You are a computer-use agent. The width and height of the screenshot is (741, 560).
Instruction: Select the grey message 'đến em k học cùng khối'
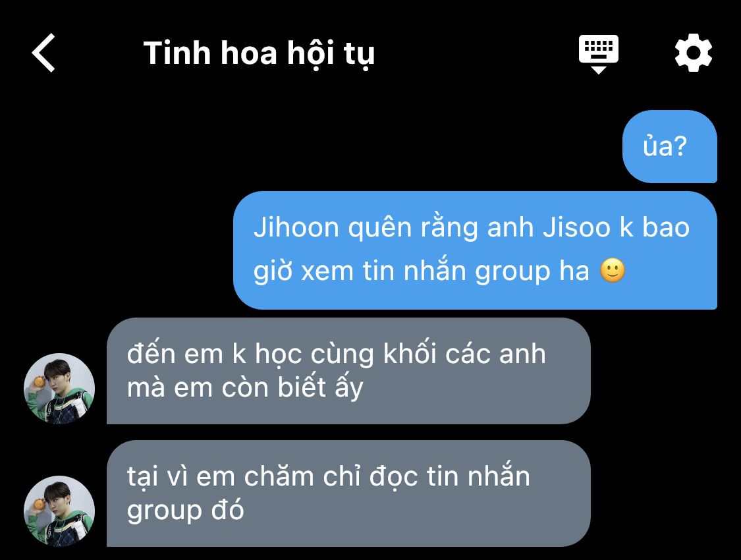click(x=348, y=370)
